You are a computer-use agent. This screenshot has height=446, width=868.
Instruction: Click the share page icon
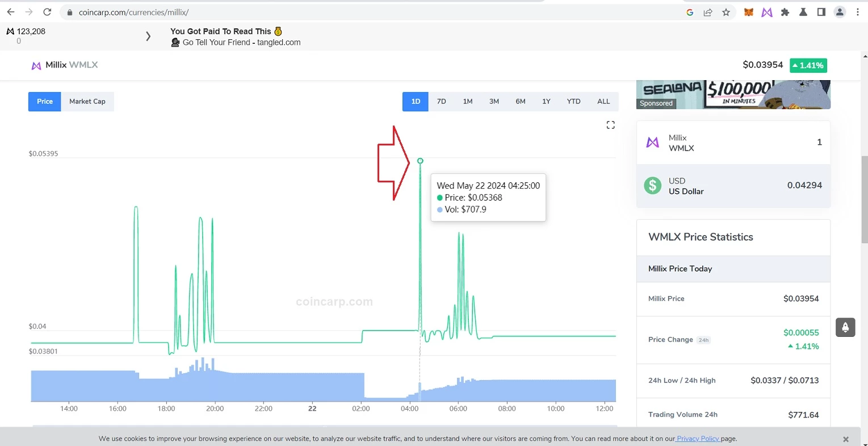click(708, 12)
